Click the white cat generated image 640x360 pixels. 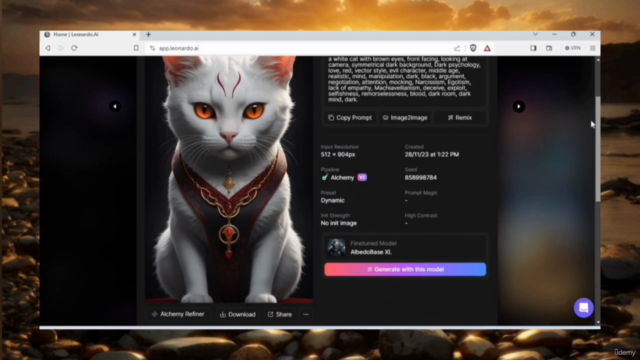pos(229,179)
